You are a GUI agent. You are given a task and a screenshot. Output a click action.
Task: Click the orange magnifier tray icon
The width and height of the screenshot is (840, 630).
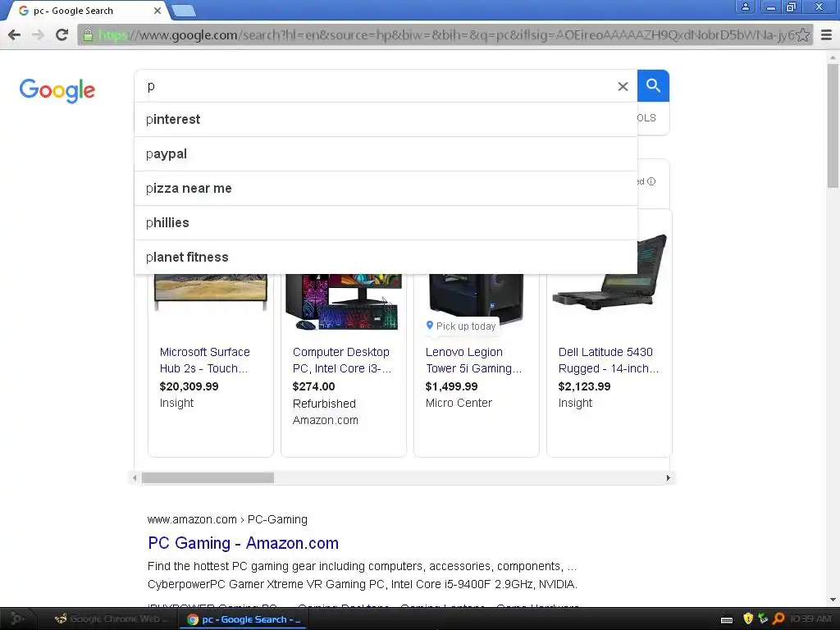pos(778,619)
